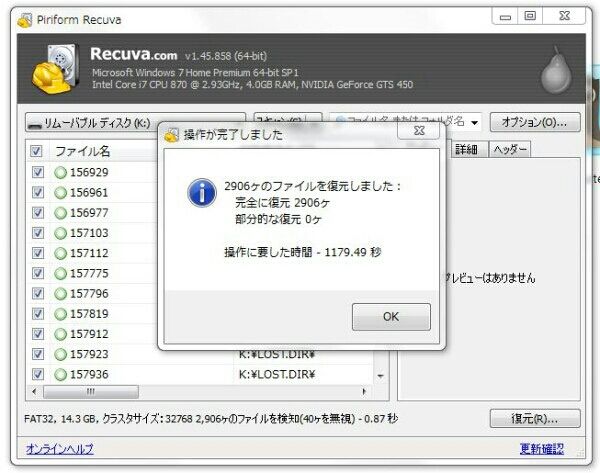Toggle the select-all checkbox next to ファイル名
The width and height of the screenshot is (600, 473).
(36, 151)
